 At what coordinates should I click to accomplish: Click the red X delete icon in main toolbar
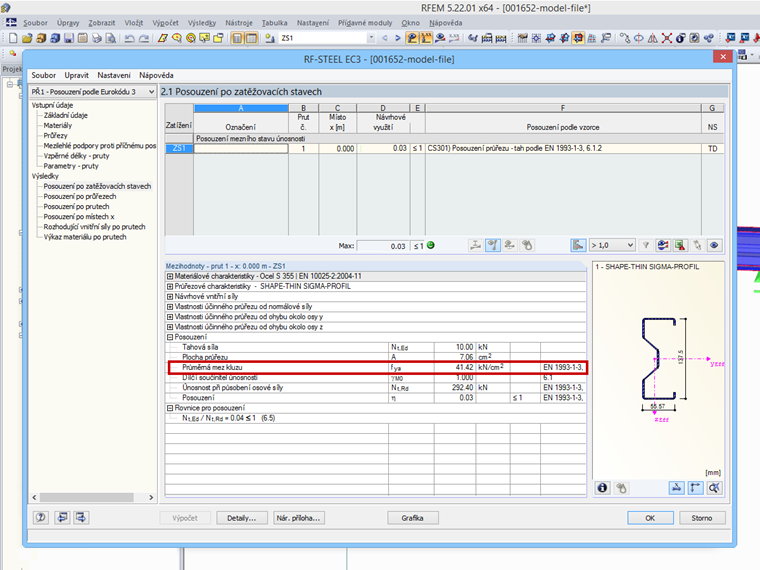click(667, 38)
